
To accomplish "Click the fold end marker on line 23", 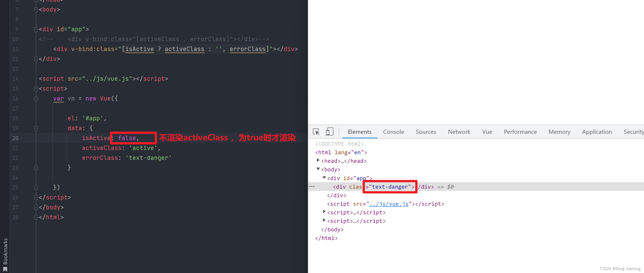I will pyautogui.click(x=36, y=168).
